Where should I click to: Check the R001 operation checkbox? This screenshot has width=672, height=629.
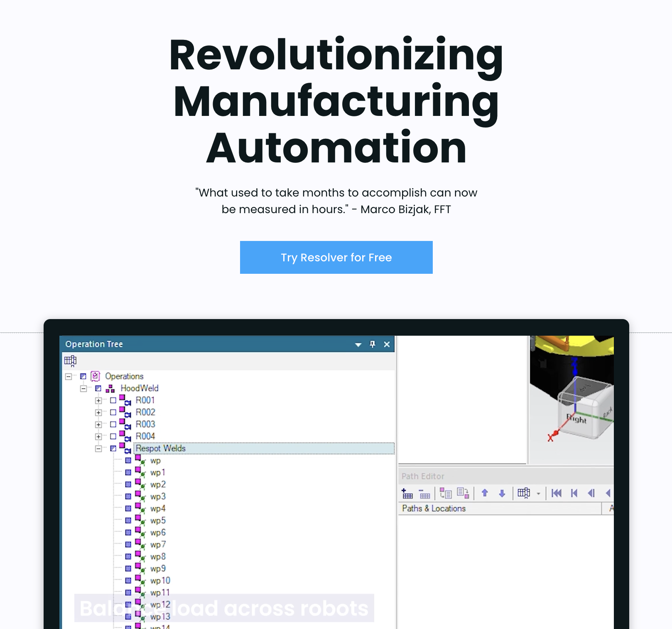coord(113,400)
